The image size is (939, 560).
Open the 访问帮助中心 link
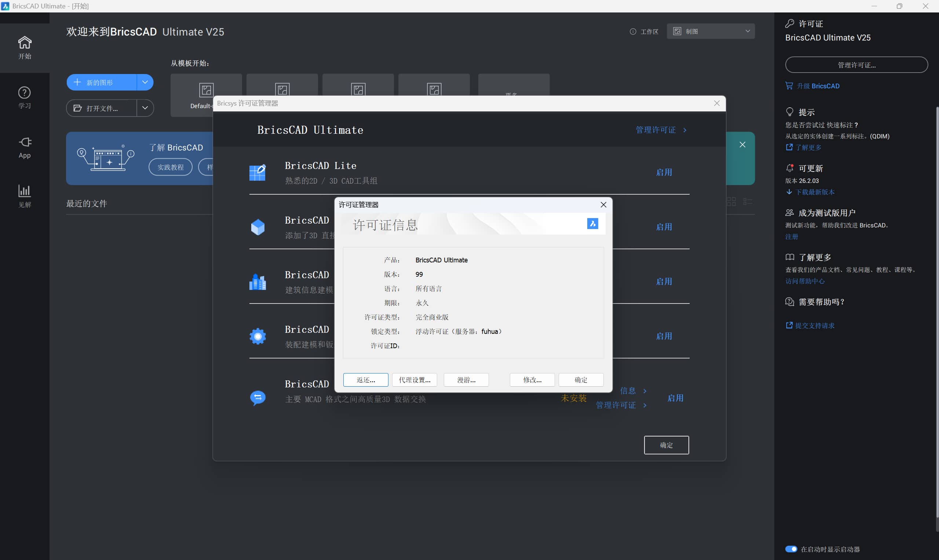click(x=805, y=281)
